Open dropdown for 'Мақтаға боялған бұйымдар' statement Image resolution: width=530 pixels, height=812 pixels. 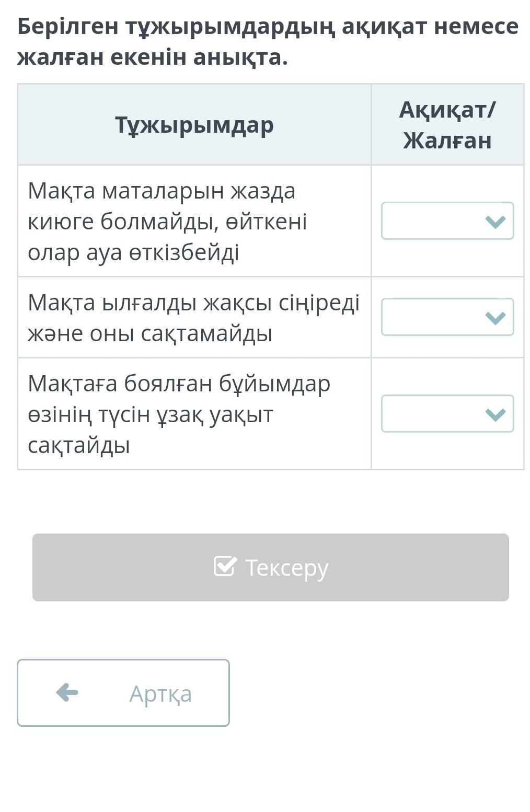(x=447, y=414)
